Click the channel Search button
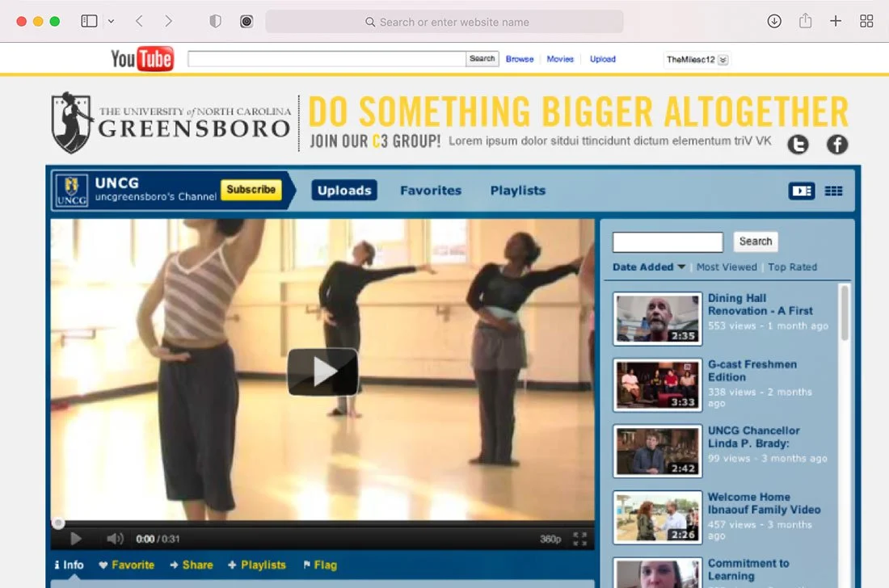This screenshot has height=588, width=889. point(755,241)
